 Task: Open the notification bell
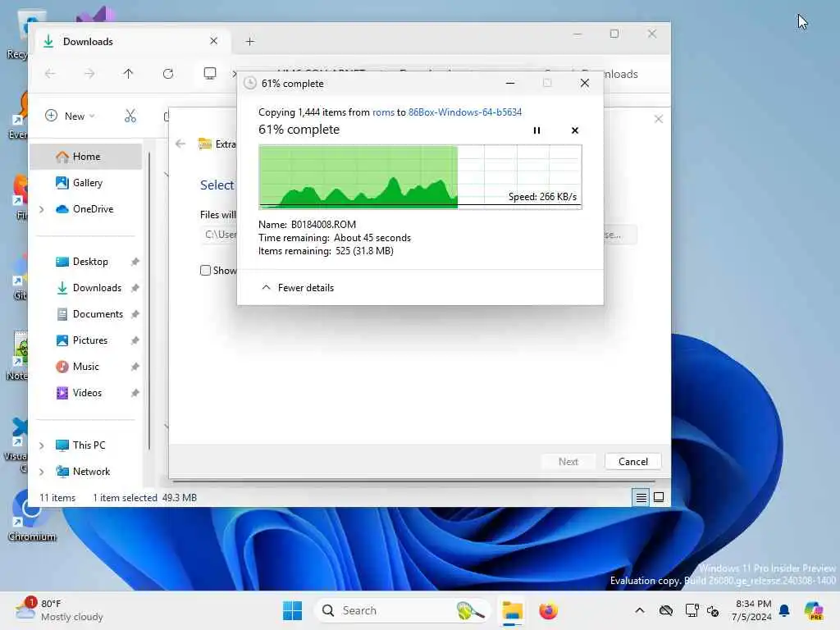(x=784, y=610)
